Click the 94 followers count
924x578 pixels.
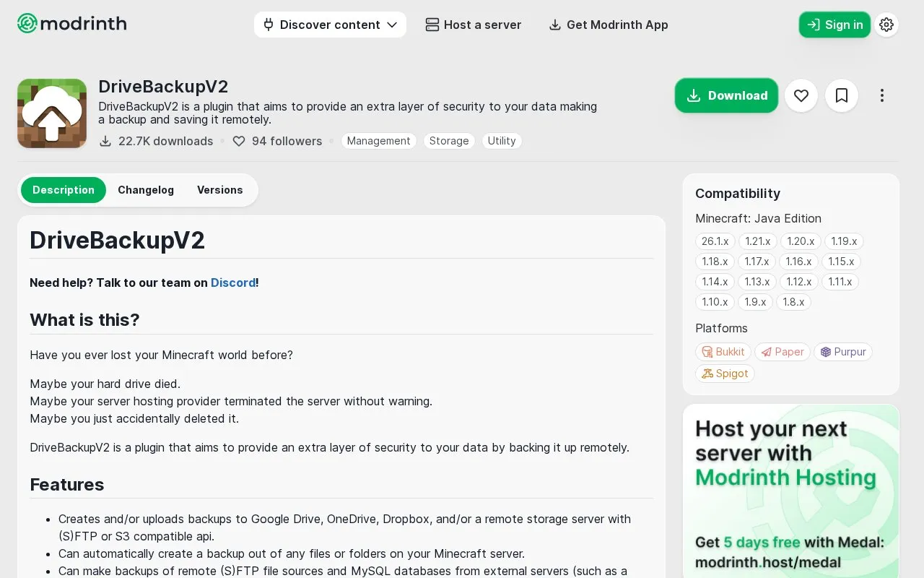click(x=277, y=141)
